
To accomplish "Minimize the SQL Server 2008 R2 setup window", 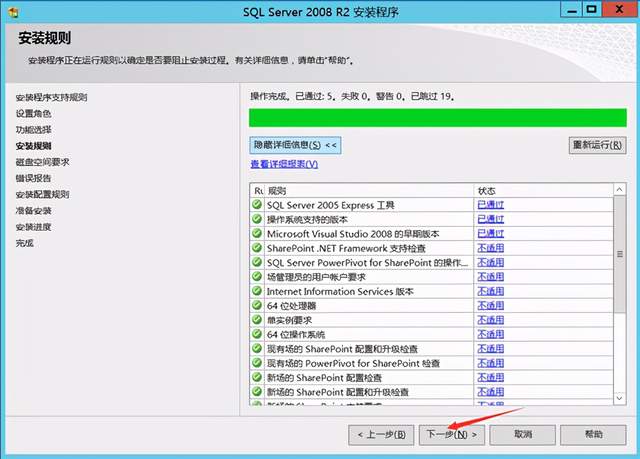I will (572, 10).
